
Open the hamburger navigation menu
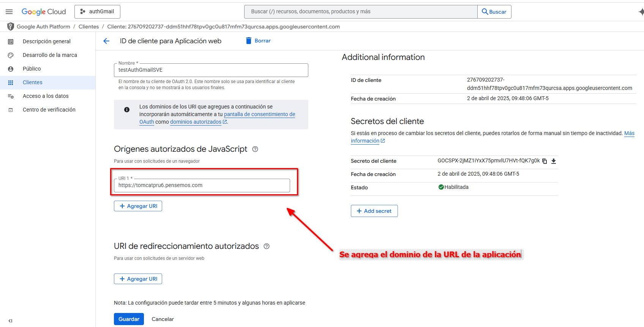9,12
